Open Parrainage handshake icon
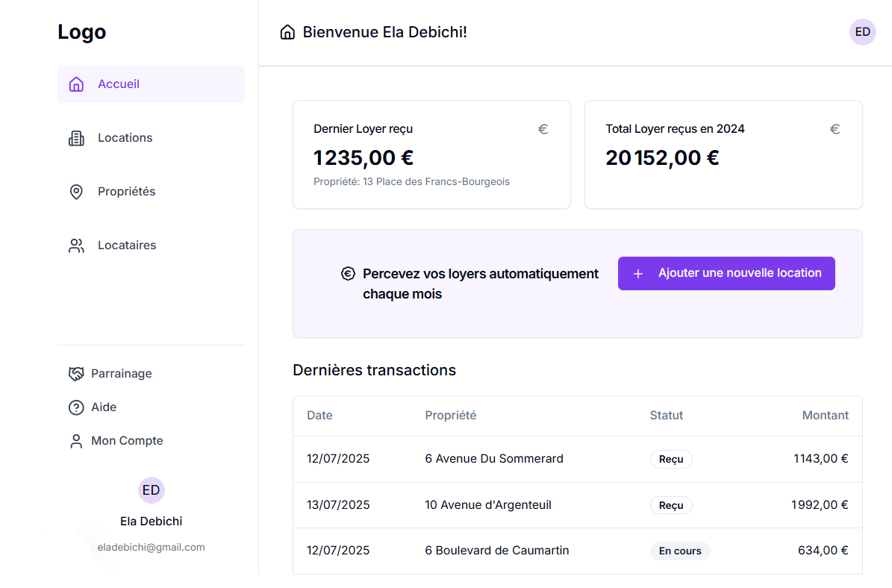The image size is (892, 588). [x=76, y=374]
